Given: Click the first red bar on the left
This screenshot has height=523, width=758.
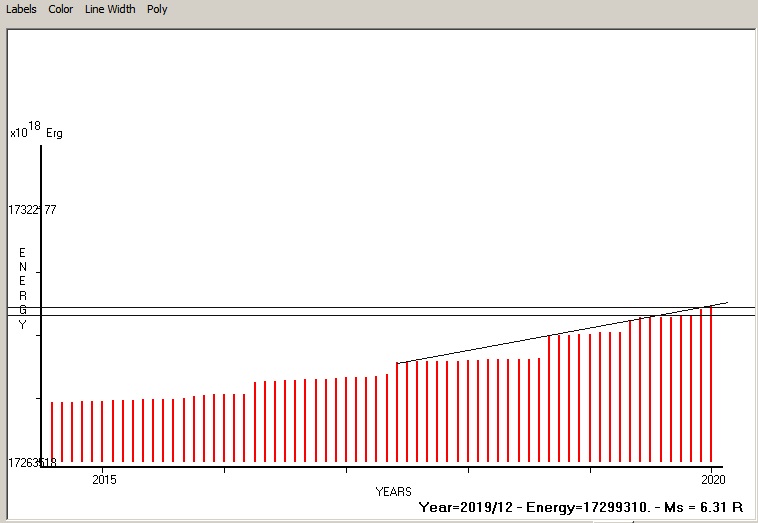Looking at the screenshot, I should (x=52, y=432).
